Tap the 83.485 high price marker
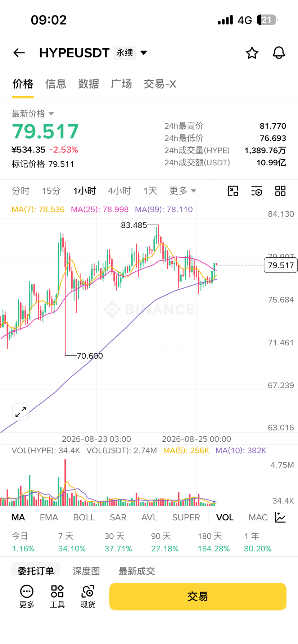The height and width of the screenshot is (644, 298). click(134, 225)
